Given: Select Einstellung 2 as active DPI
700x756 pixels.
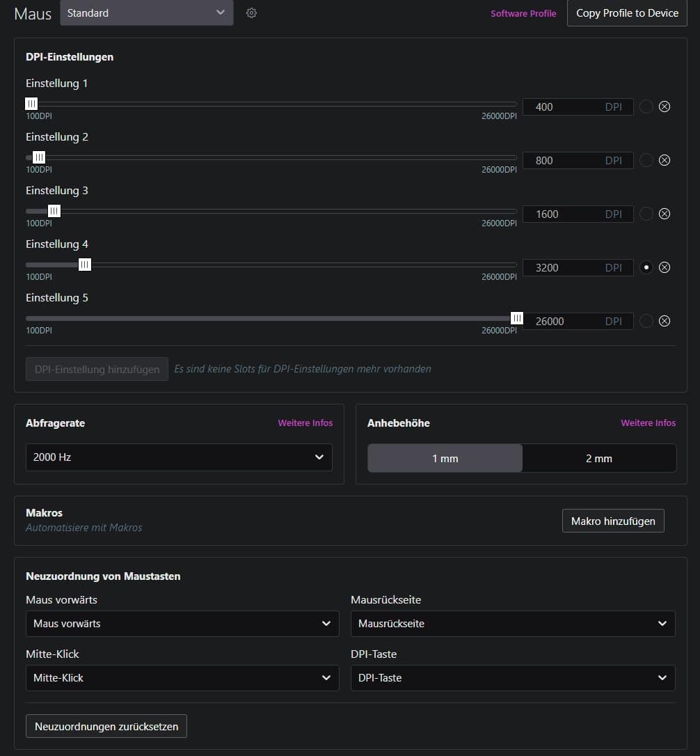Looking at the screenshot, I should point(646,160).
